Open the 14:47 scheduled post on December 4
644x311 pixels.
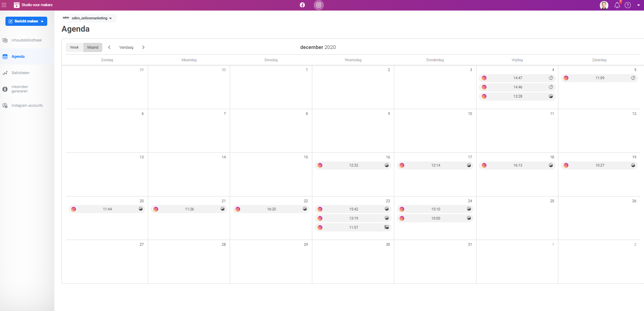[x=517, y=78]
